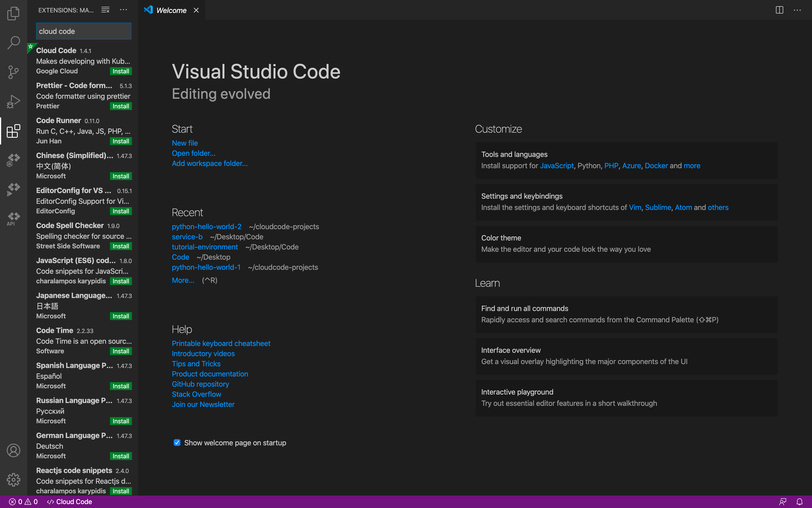Install Reactjs code snippets extension
The image size is (812, 508).
click(121, 491)
